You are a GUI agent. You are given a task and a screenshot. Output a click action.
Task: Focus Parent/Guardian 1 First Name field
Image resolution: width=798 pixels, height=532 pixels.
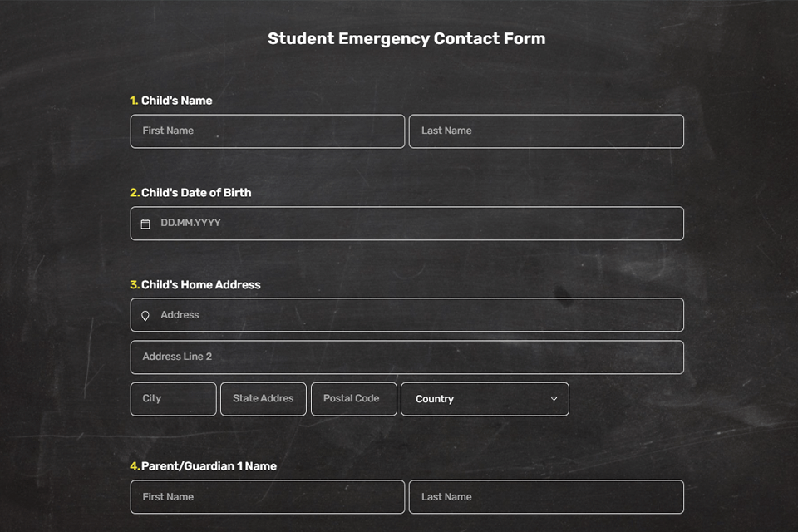point(267,497)
